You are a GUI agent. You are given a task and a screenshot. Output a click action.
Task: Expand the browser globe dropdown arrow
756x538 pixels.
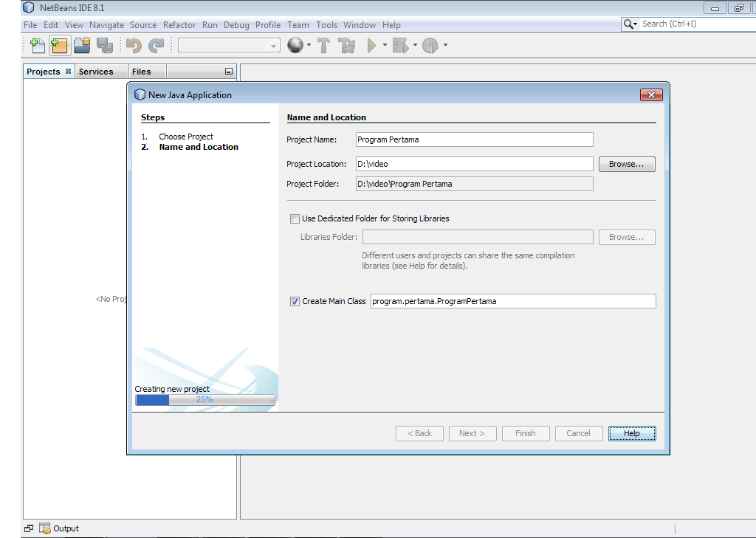309,45
